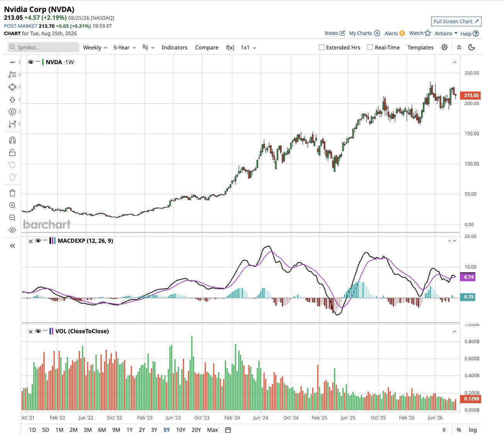504x443 pixels.
Task: Open the Indicators menu
Action: tap(174, 48)
